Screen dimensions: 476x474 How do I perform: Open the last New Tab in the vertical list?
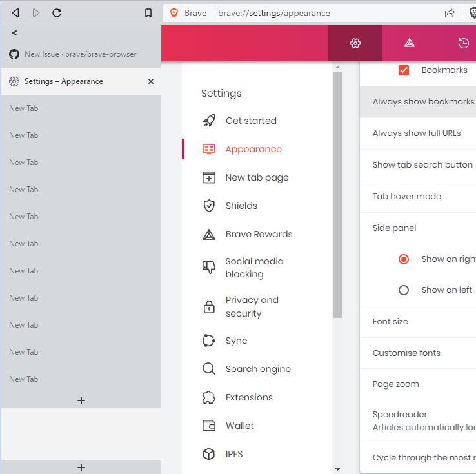point(81,379)
